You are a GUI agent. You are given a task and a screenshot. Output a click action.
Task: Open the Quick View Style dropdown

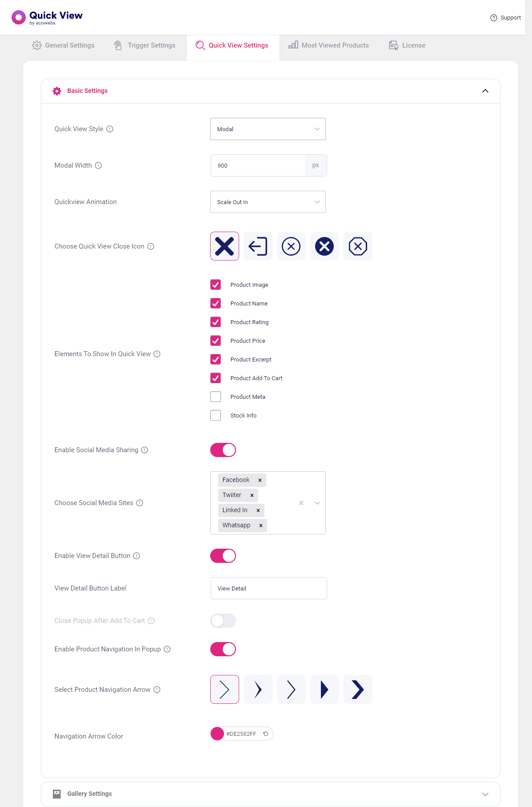[268, 129]
